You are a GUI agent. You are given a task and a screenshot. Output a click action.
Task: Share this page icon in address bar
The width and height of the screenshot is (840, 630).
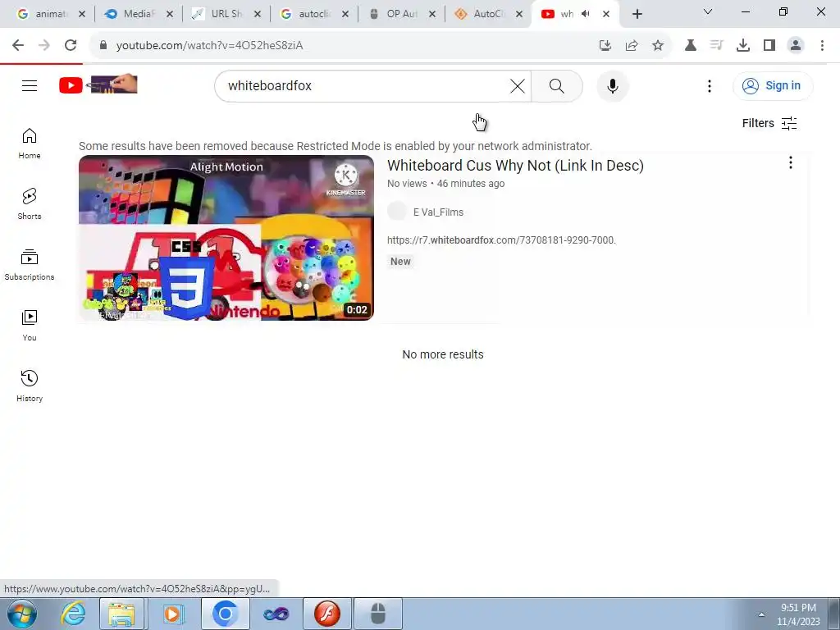[x=632, y=46]
